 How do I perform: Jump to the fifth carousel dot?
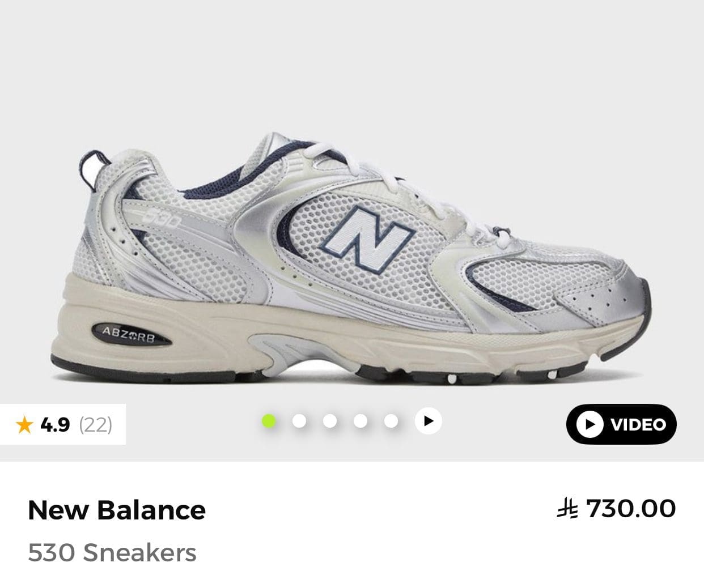click(391, 421)
